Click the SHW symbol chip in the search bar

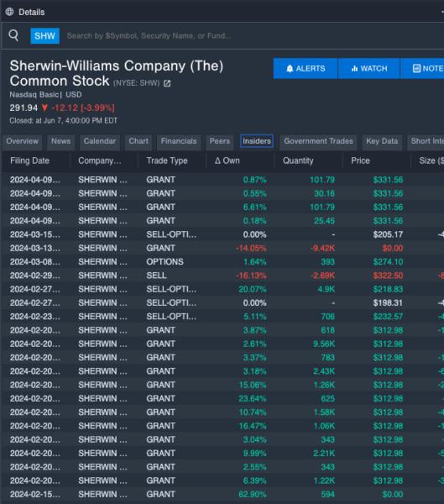(x=44, y=35)
